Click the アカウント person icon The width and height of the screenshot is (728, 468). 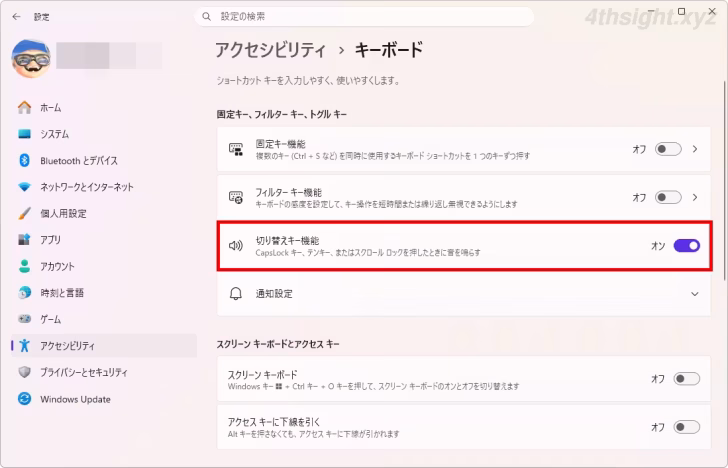click(x=24, y=266)
